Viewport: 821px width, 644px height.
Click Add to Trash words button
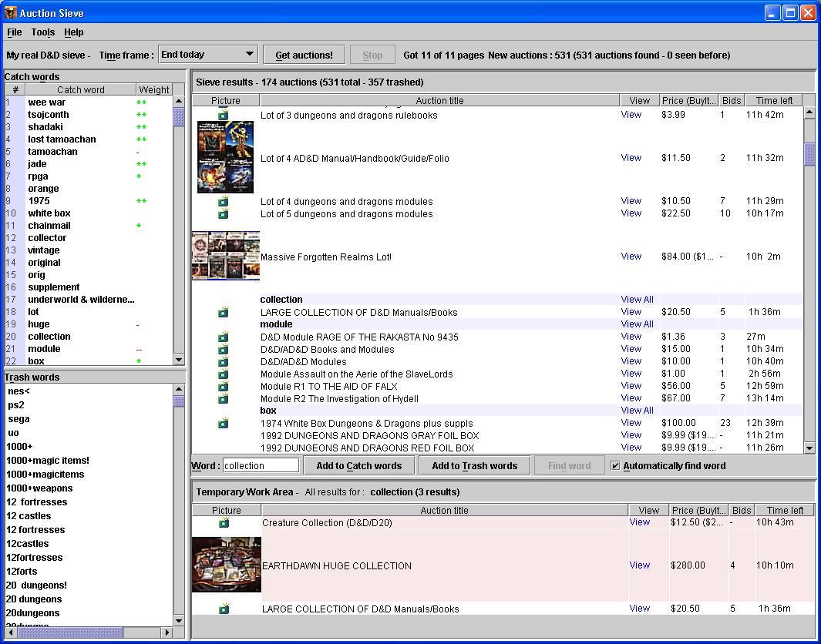click(x=474, y=465)
